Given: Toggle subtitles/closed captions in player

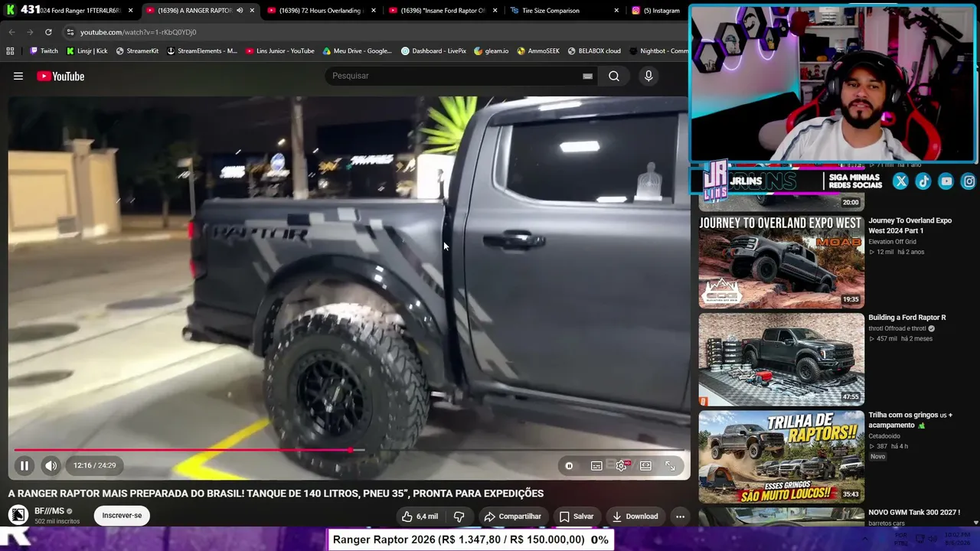Looking at the screenshot, I should pos(596,465).
